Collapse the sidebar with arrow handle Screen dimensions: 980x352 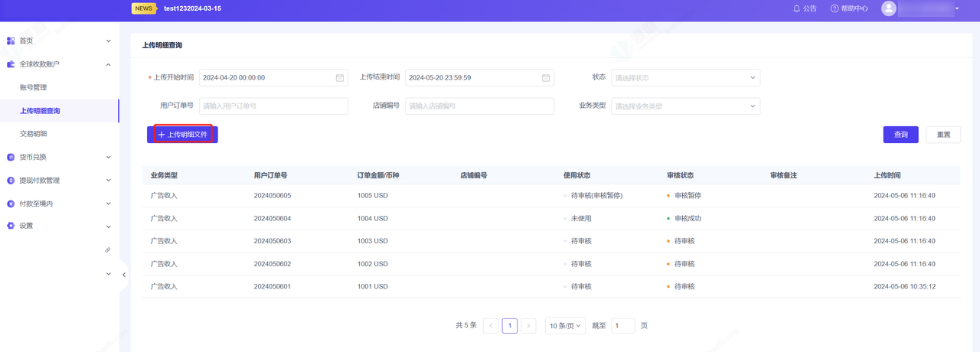tap(124, 275)
